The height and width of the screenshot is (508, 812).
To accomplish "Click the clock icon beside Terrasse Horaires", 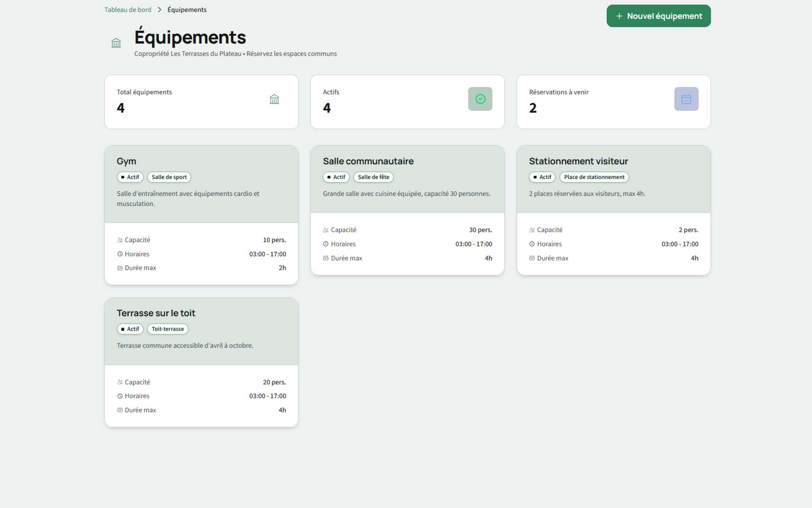I will [x=120, y=396].
